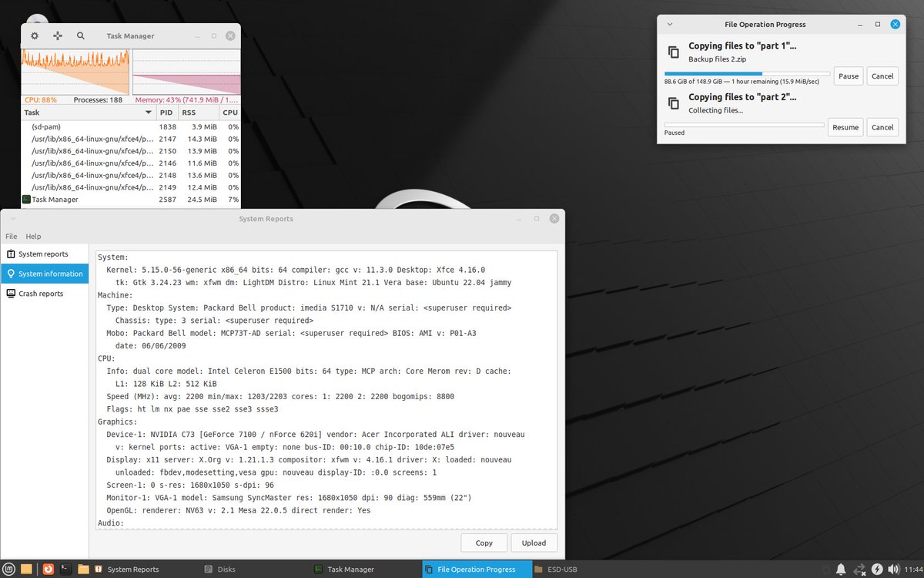Sort processes by CPU column header
The image size is (924, 578).
pyautogui.click(x=229, y=113)
